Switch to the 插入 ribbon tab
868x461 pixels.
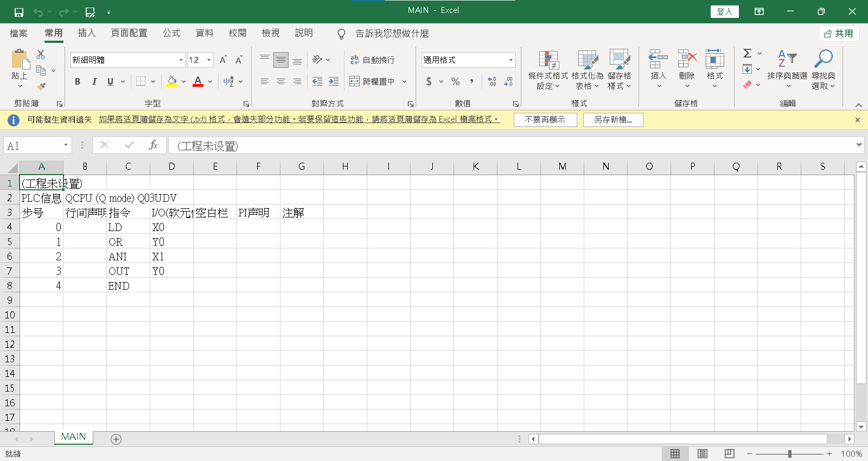(87, 33)
